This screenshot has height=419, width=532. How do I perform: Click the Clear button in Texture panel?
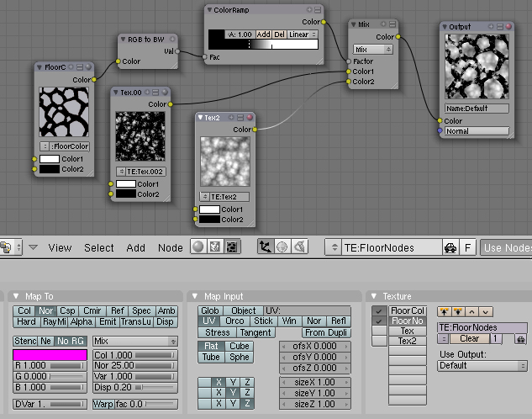[x=469, y=339]
